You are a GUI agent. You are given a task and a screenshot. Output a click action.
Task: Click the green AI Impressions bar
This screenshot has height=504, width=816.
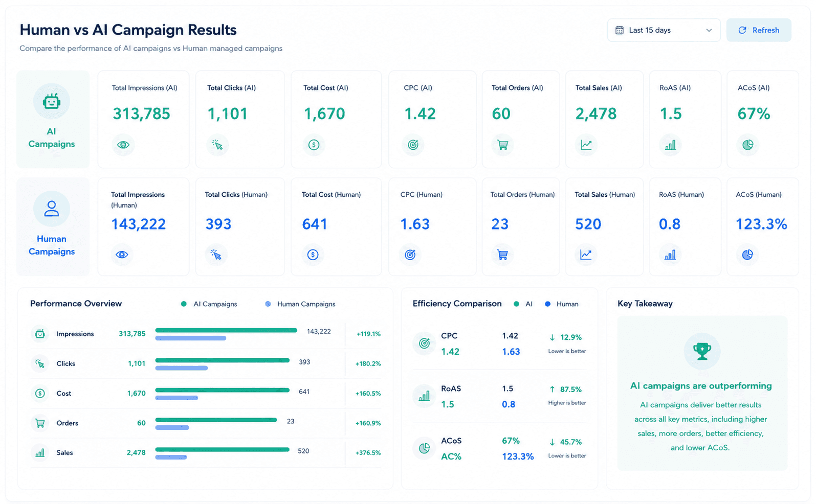(226, 330)
